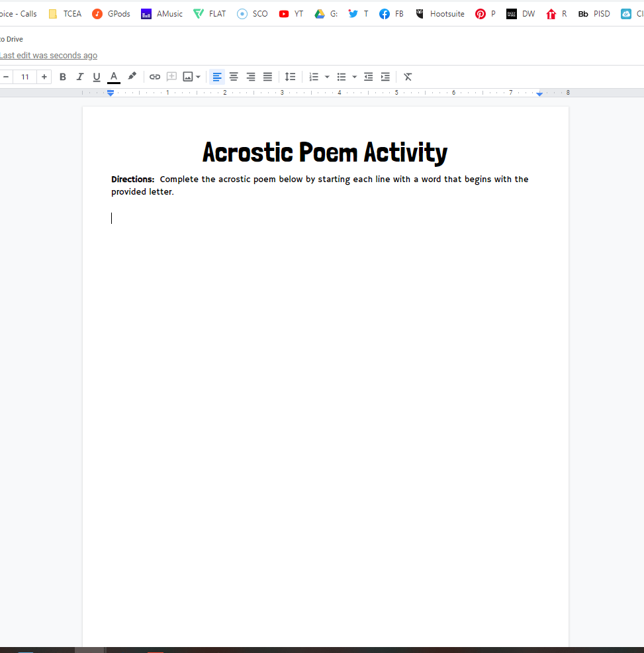The width and height of the screenshot is (644, 653).
Task: Open the text color picker
Action: point(113,76)
